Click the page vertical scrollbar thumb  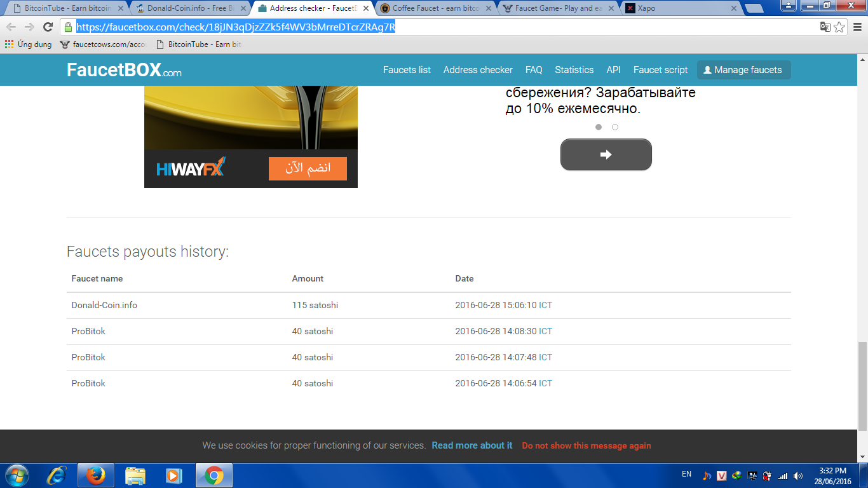(x=862, y=386)
